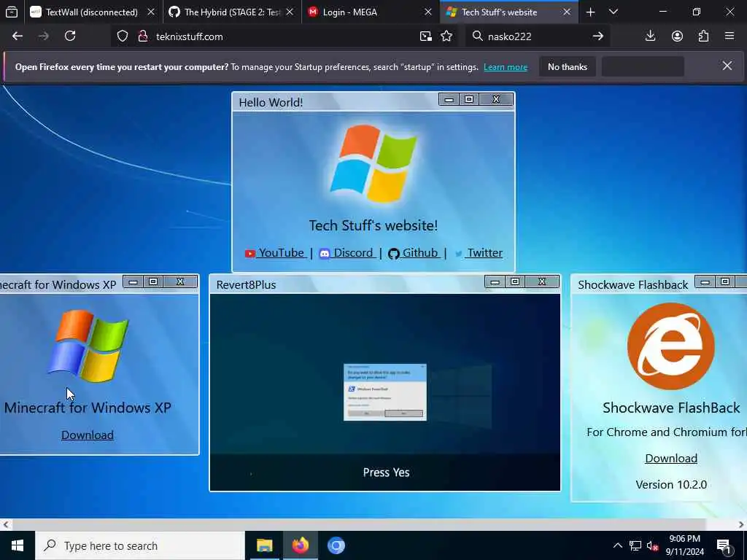
Task: Click the Firefox taskbar icon
Action: tap(300, 545)
